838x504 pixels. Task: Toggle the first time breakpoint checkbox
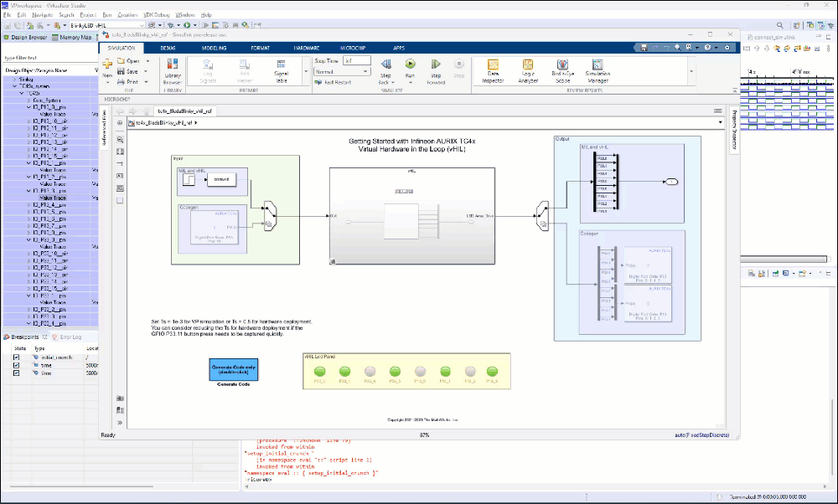16,365
